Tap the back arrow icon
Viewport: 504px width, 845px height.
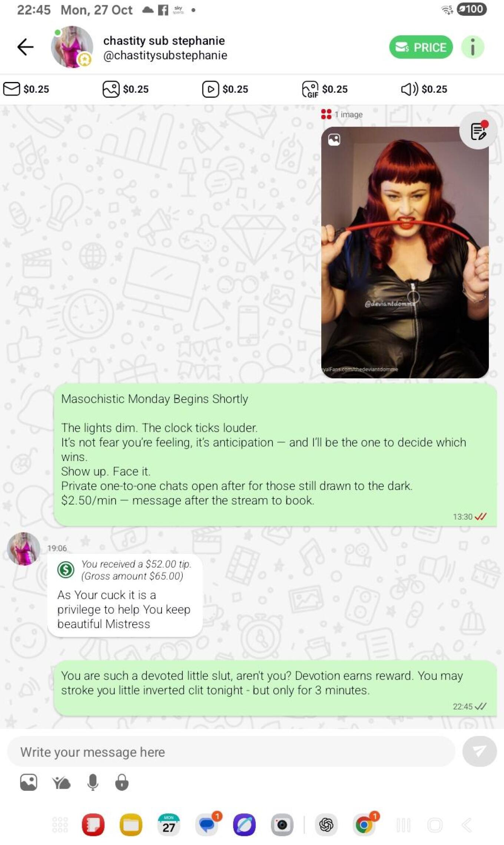tap(25, 47)
